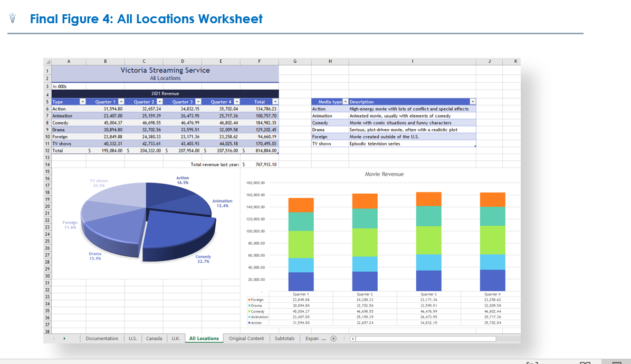Screen dimensions: 631x364
Task: Click the tab bar split handle dots
Action: point(344,339)
